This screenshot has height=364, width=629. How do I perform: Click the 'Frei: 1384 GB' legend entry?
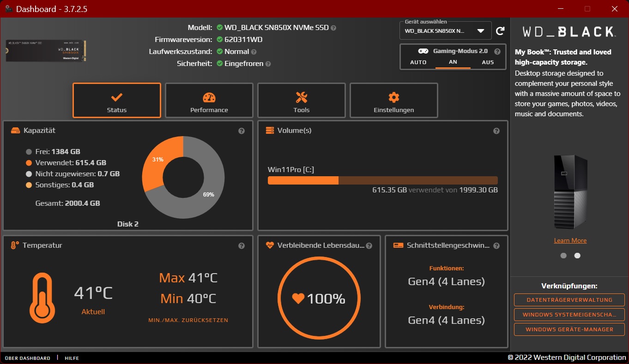[x=53, y=152]
